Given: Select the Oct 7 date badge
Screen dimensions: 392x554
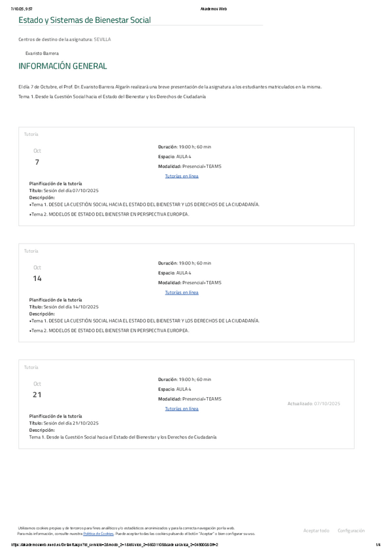Looking at the screenshot, I should 37,157.
